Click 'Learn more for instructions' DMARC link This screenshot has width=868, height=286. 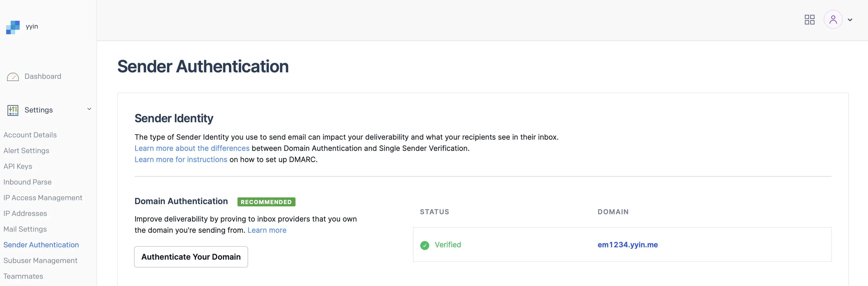click(x=181, y=159)
